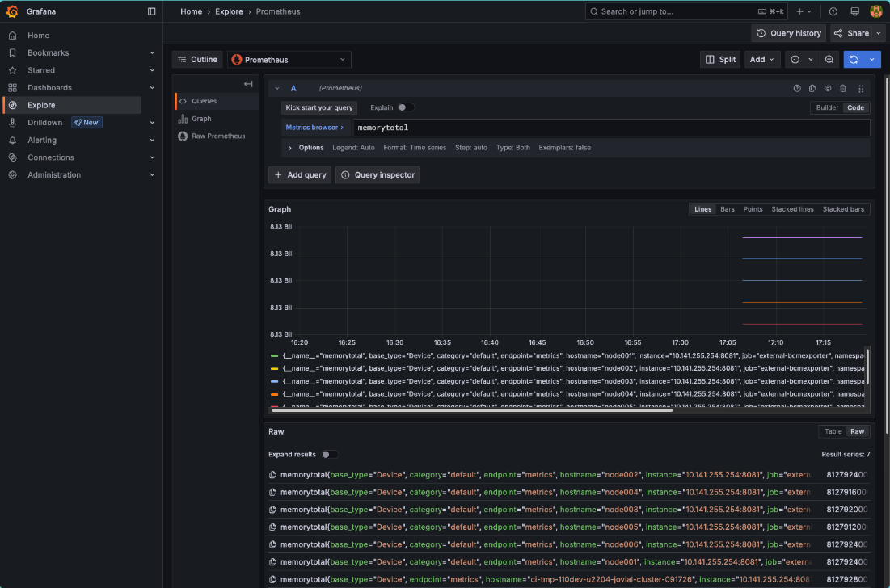Select the Query inspector
Viewport: 890px width, 588px height.
[x=379, y=174]
